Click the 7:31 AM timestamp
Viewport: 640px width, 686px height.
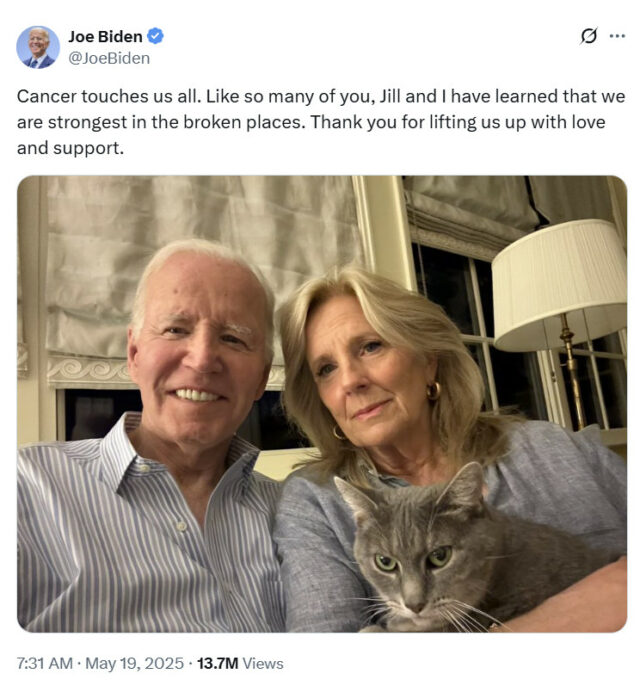tap(45, 663)
